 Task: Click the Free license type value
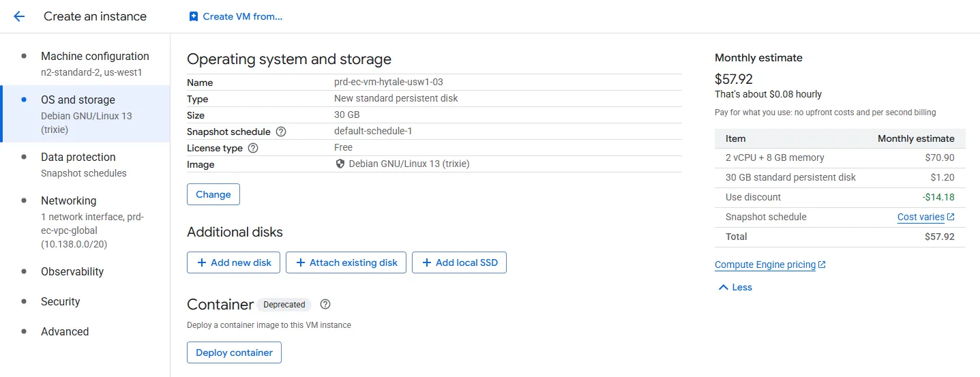tap(344, 147)
